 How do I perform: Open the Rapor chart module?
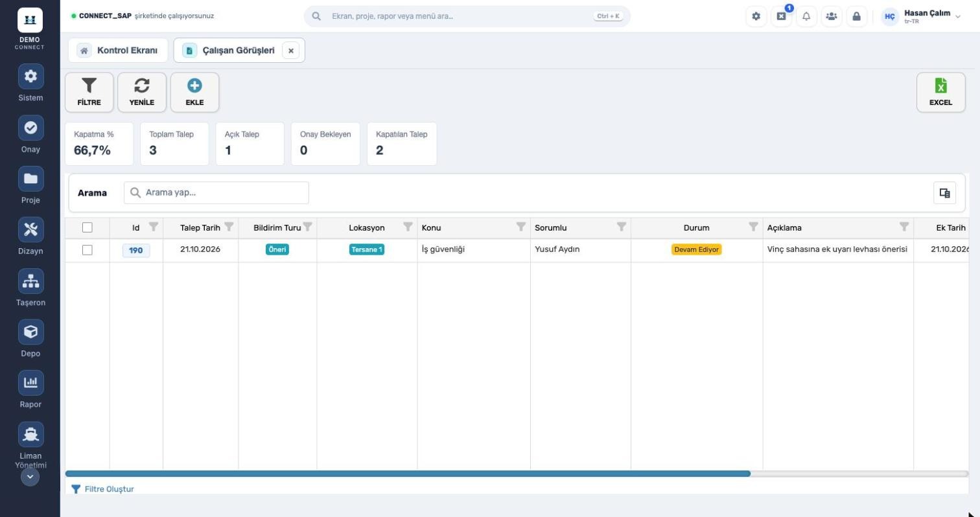pos(30,383)
